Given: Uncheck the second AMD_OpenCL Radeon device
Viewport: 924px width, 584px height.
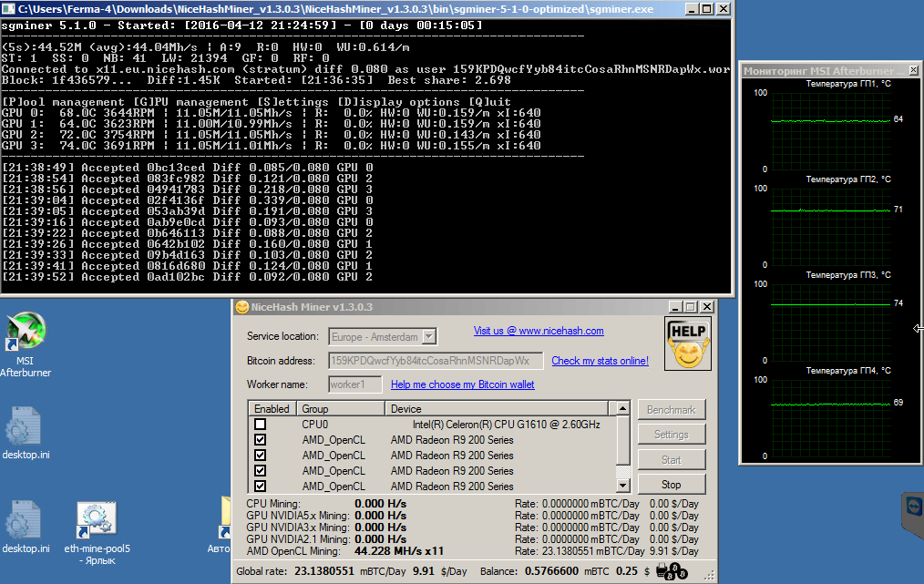Looking at the screenshot, I should point(260,455).
